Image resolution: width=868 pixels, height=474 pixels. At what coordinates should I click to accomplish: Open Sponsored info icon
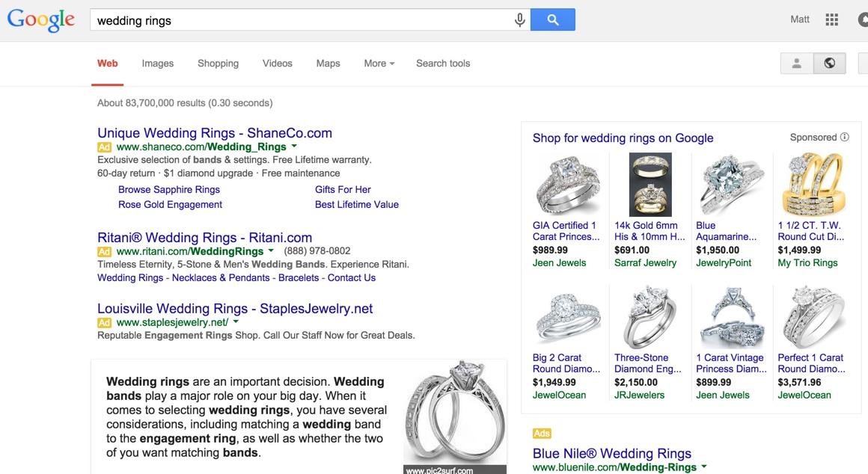coord(844,137)
